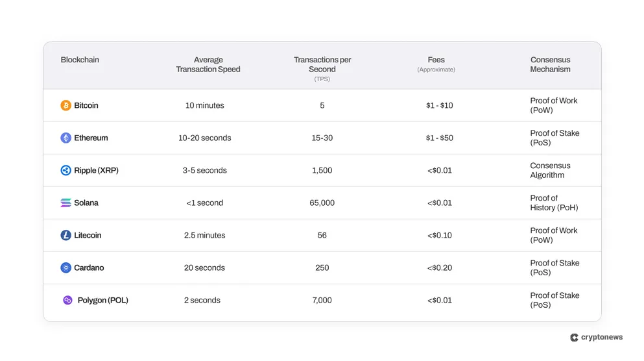Select the 20 seconds speed cell
This screenshot has height=361, width=644.
(204, 268)
